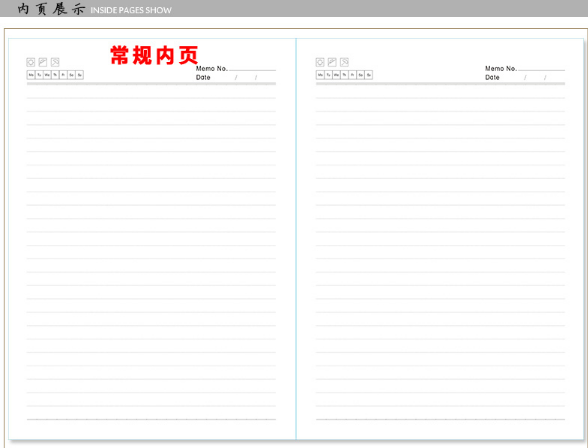The width and height of the screenshot is (588, 448).
Task: Click the sunny weather icon on left page
Action: pyautogui.click(x=30, y=62)
